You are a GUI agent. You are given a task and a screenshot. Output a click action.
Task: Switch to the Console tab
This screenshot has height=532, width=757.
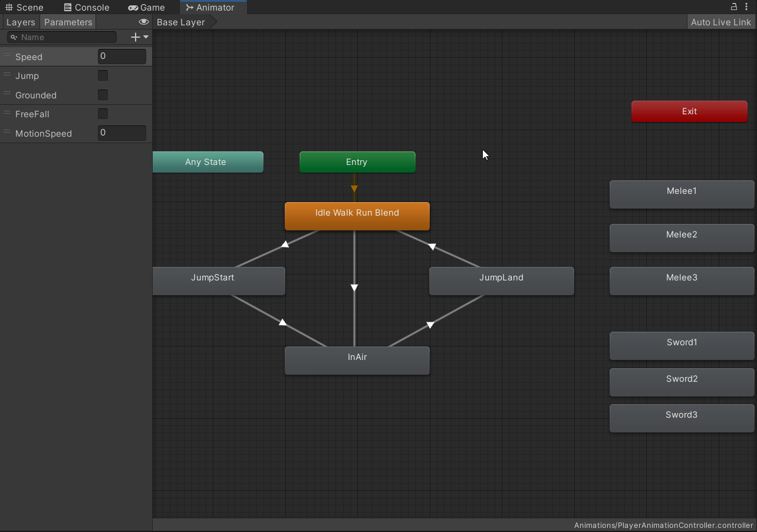87,7
